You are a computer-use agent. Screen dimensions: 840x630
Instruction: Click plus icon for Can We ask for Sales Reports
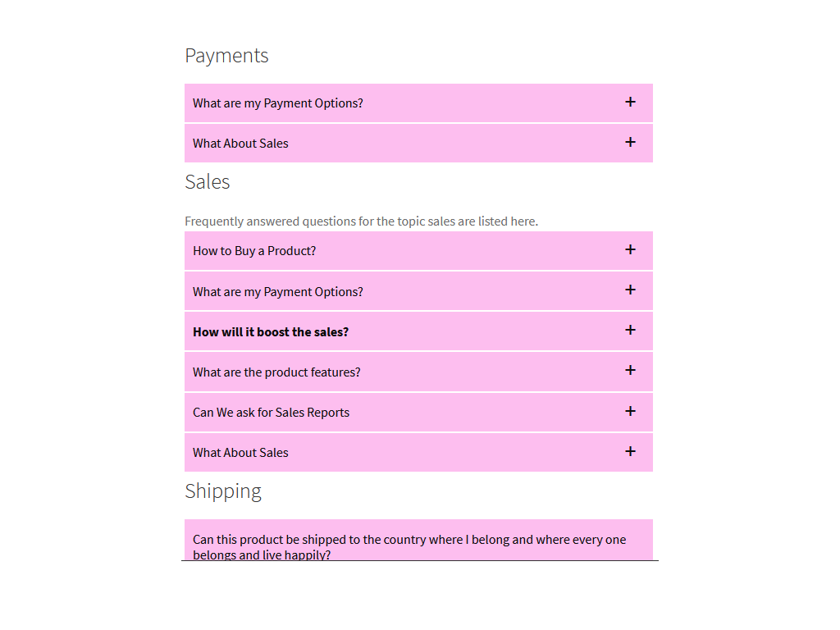630,411
